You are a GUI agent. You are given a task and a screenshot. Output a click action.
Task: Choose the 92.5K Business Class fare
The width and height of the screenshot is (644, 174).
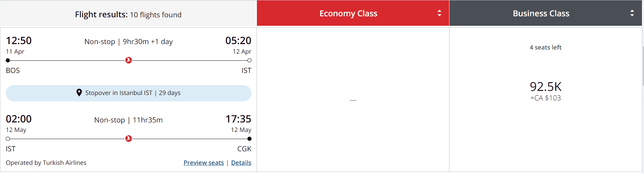coord(545,87)
